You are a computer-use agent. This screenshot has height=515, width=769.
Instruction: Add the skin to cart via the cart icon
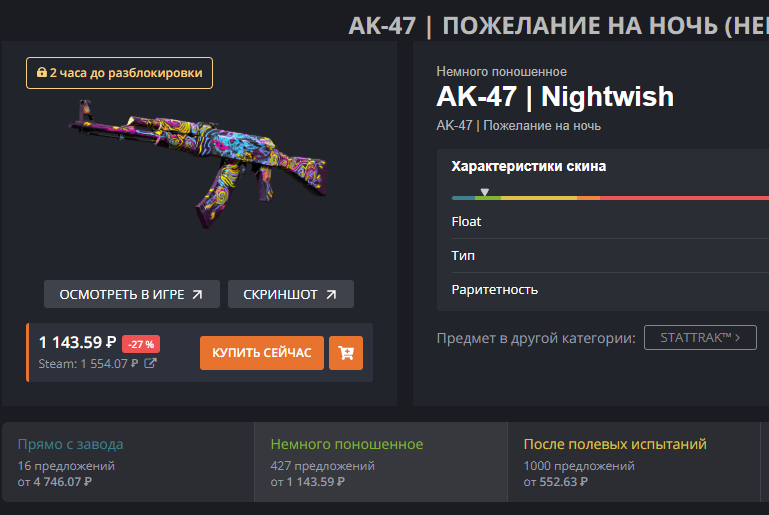pos(346,353)
